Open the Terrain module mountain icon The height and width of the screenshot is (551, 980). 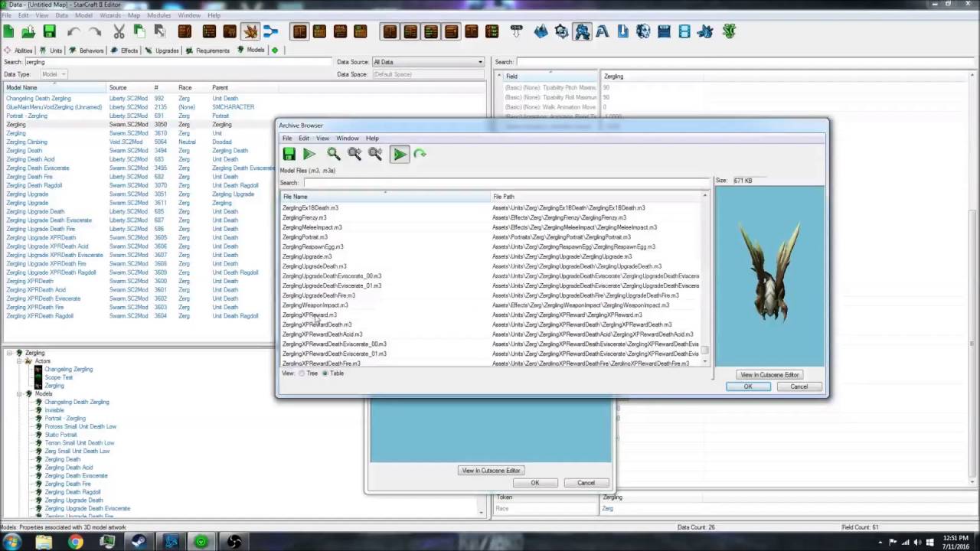point(541,31)
